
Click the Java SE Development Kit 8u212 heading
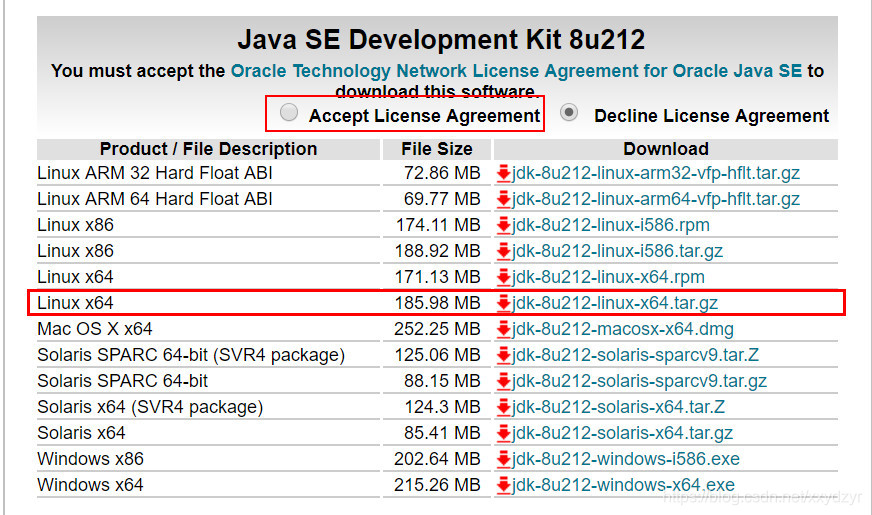(441, 39)
